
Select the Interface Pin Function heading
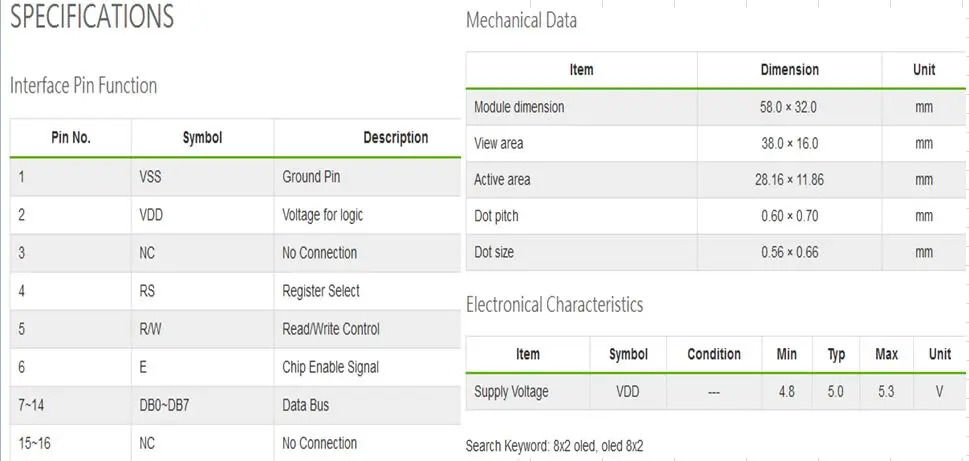tap(83, 85)
